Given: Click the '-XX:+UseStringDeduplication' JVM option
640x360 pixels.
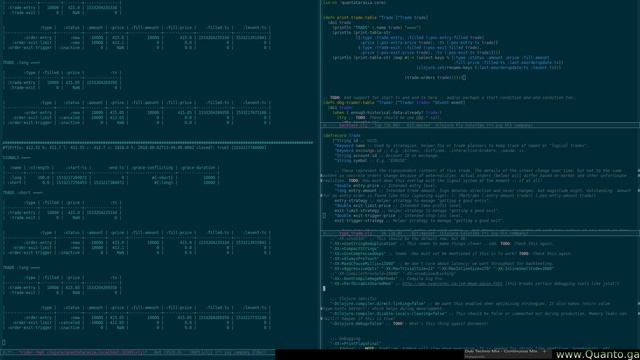Looking at the screenshot, I should pos(364,244).
